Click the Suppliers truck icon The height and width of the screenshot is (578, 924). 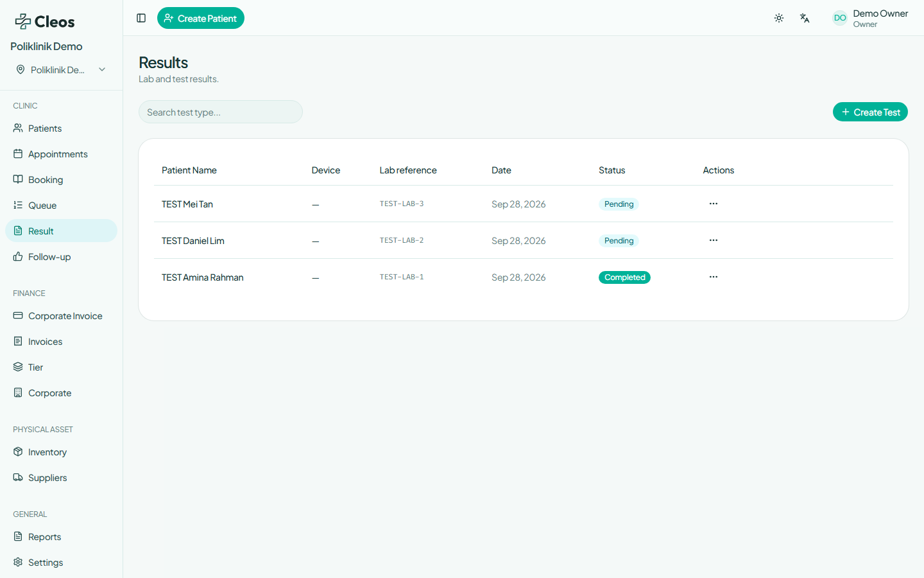18,477
